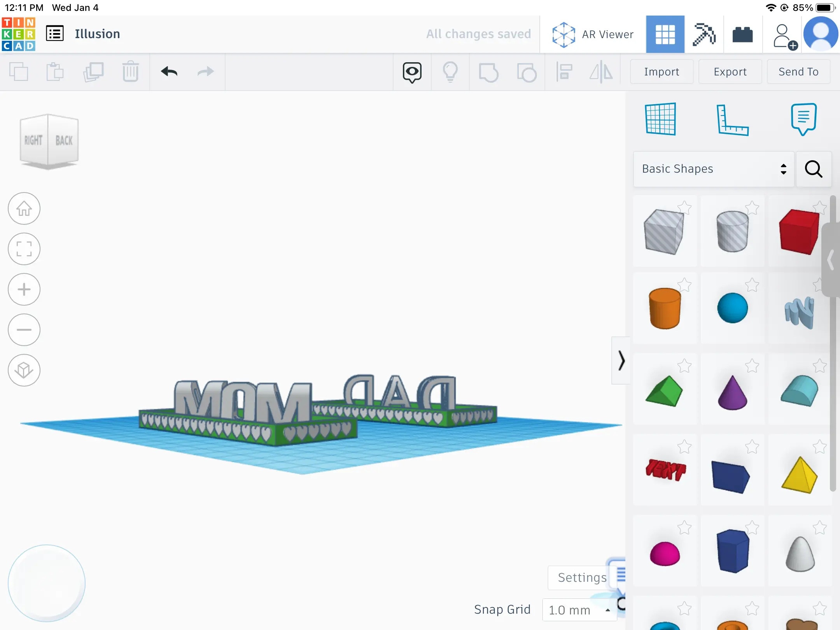Select the Notes tool
The height and width of the screenshot is (630, 840).
click(x=803, y=119)
